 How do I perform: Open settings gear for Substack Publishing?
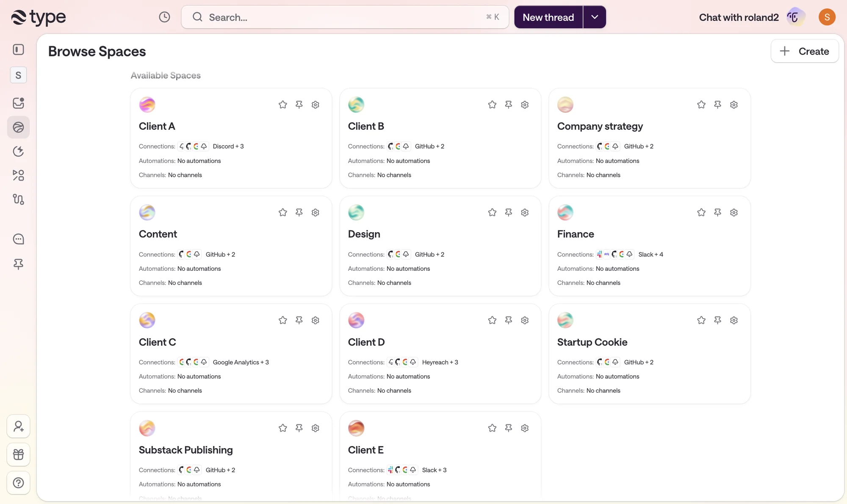pyautogui.click(x=316, y=428)
